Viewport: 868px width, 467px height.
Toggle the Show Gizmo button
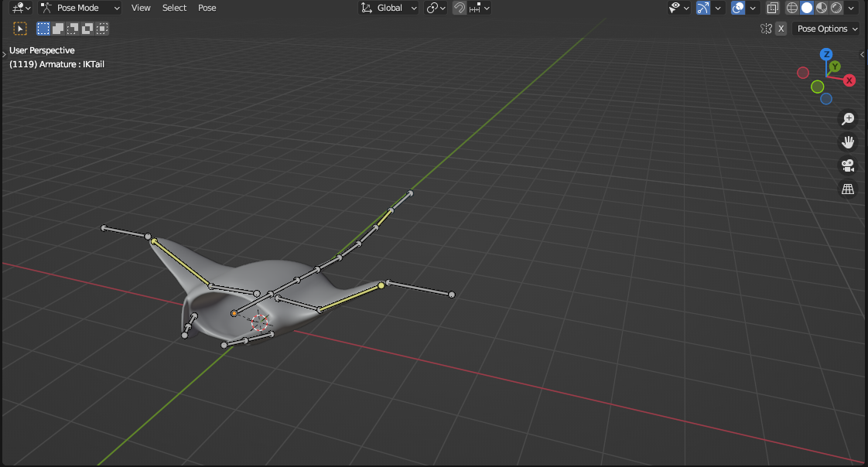(703, 8)
